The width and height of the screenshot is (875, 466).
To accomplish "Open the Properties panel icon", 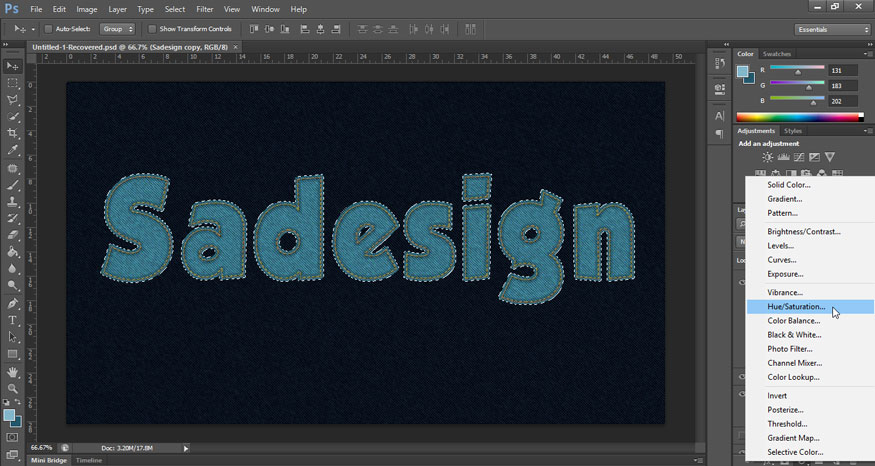I will pyautogui.click(x=720, y=88).
